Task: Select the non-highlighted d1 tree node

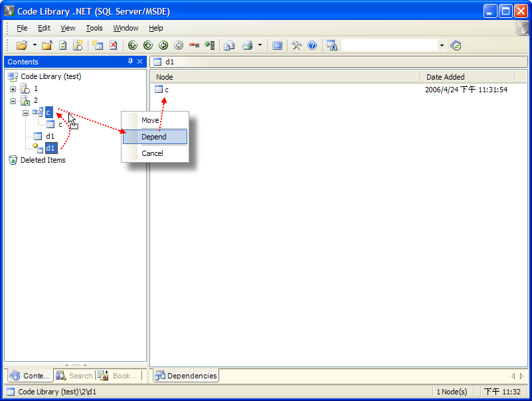Action: point(50,136)
